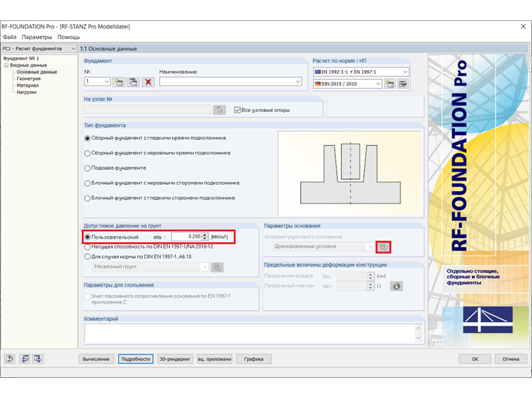Select 'Нагрузки' in the tree
Viewport: 532px width, 399px height.
(27, 92)
